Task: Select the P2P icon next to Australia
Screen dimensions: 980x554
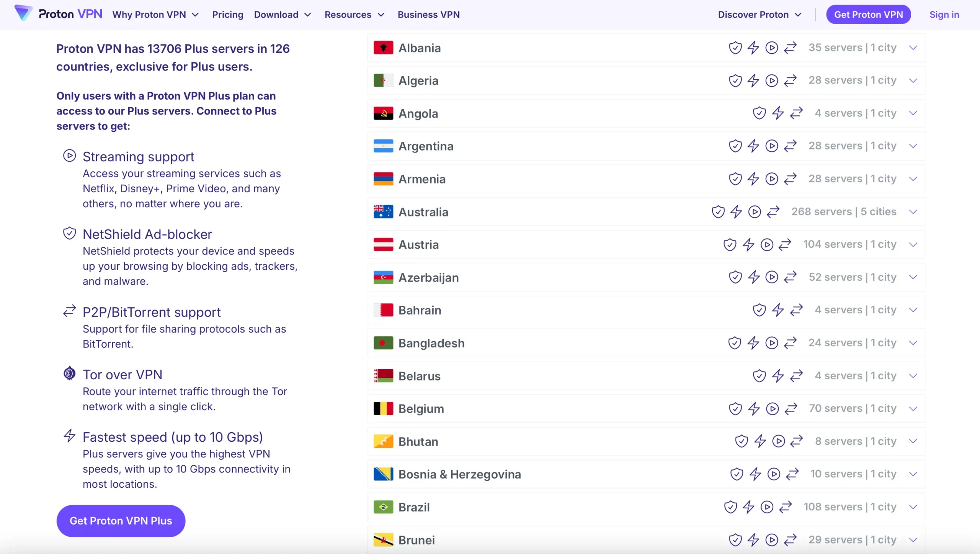Action: pyautogui.click(x=773, y=212)
